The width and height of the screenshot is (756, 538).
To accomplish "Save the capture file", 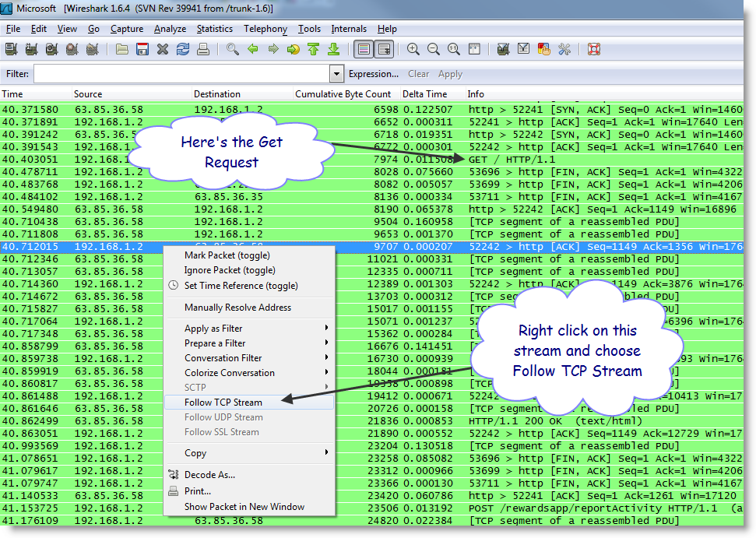I will tap(142, 49).
